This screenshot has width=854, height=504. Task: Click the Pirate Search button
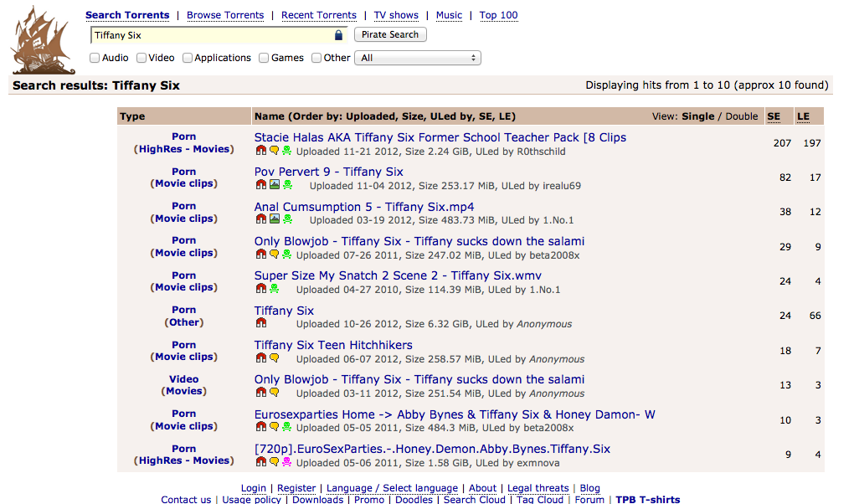click(390, 34)
